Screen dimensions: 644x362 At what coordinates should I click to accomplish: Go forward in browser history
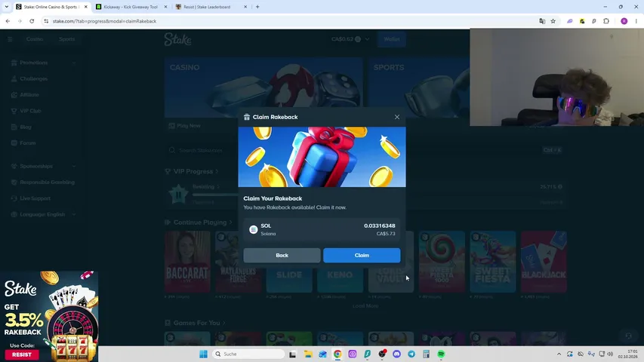(x=20, y=21)
